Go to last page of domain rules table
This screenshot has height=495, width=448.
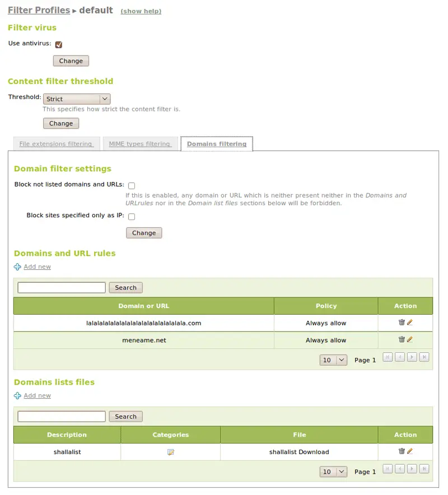coord(424,357)
